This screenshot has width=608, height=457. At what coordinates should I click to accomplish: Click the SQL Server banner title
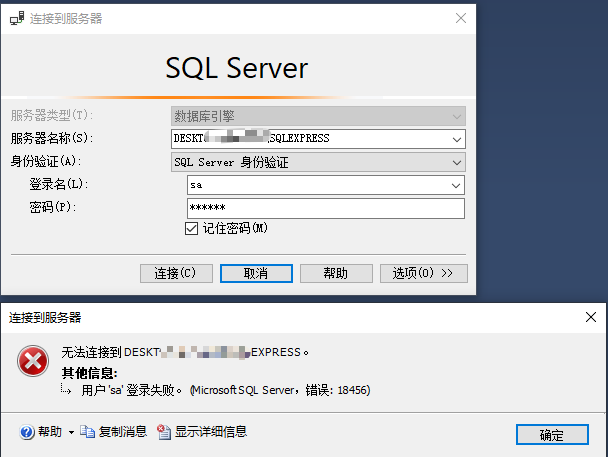tap(237, 68)
